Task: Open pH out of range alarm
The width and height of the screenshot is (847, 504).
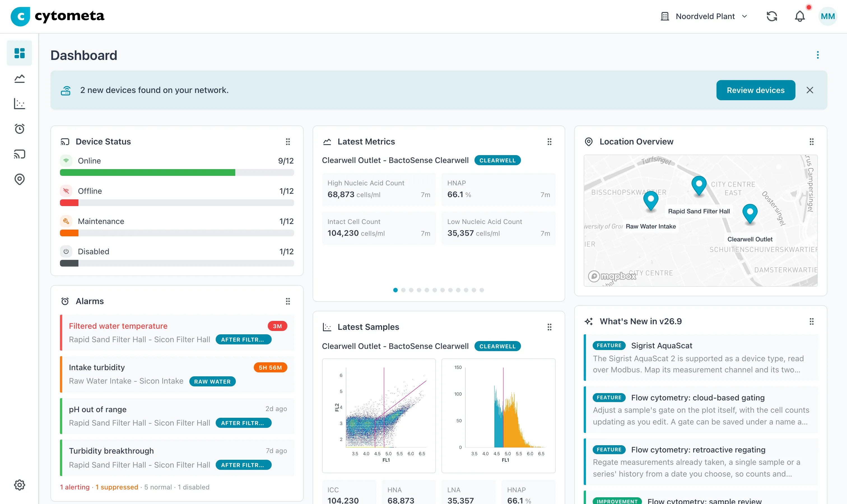Action: click(x=177, y=416)
